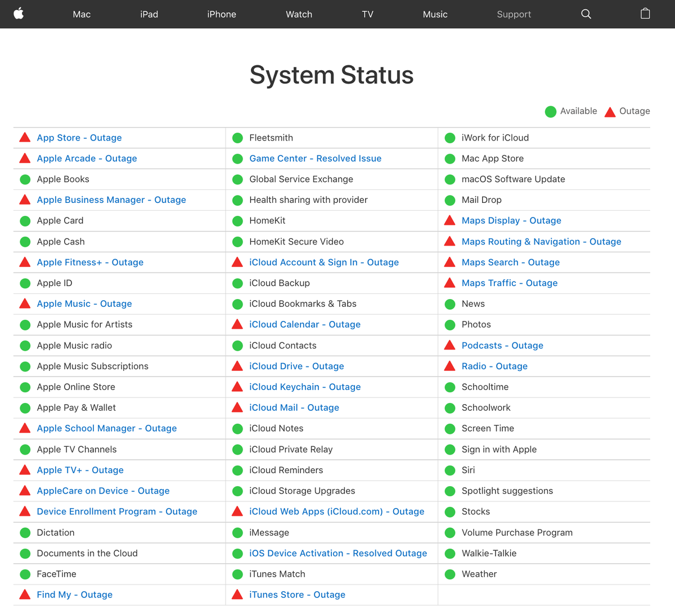Screen dimensions: 675x616
Task: Open the search magnifier icon
Action: pos(586,14)
